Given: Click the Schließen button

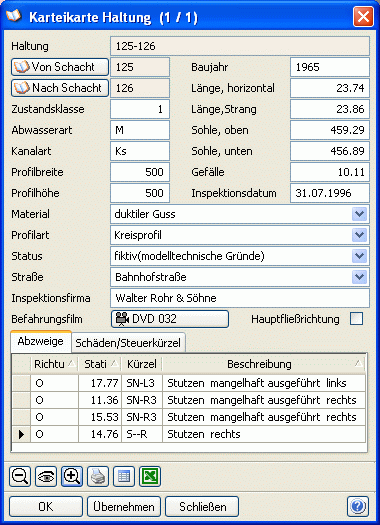Looking at the screenshot, I should (x=202, y=507).
